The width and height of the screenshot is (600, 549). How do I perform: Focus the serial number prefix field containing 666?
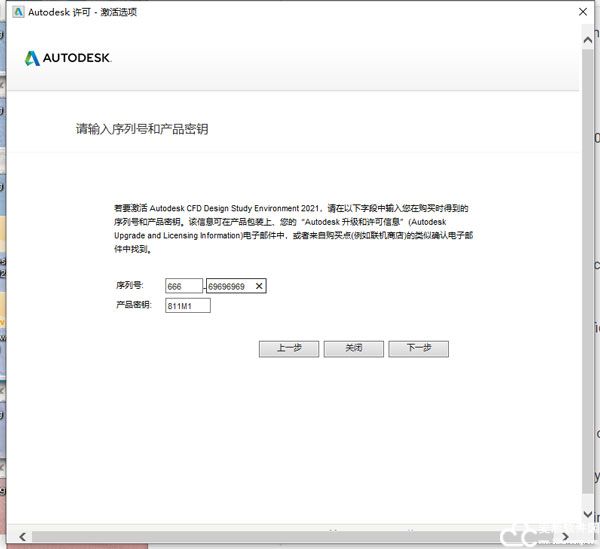pos(184,286)
